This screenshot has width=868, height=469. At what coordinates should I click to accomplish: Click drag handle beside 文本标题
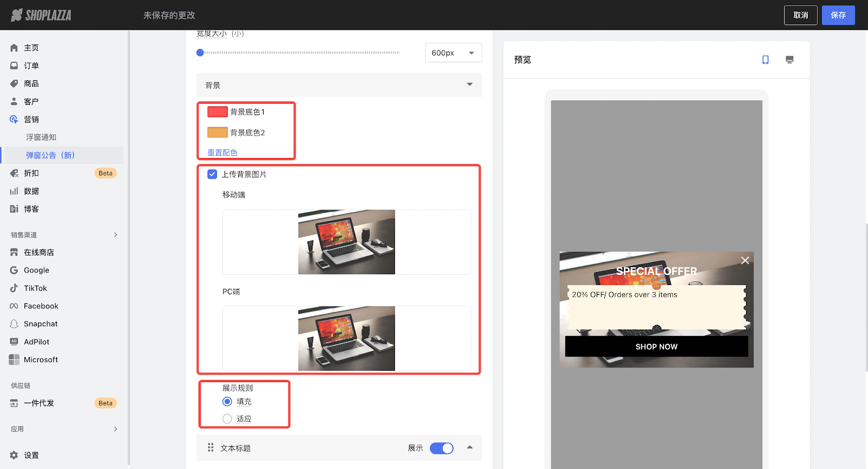pyautogui.click(x=210, y=448)
